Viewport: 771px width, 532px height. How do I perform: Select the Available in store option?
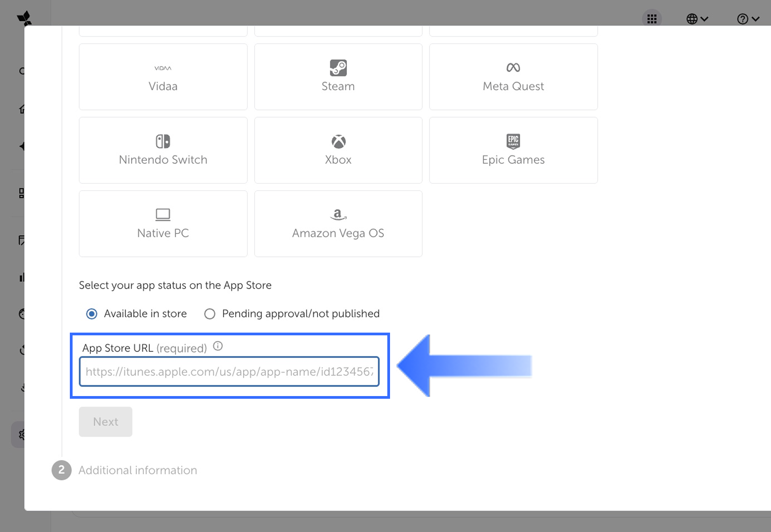(92, 314)
